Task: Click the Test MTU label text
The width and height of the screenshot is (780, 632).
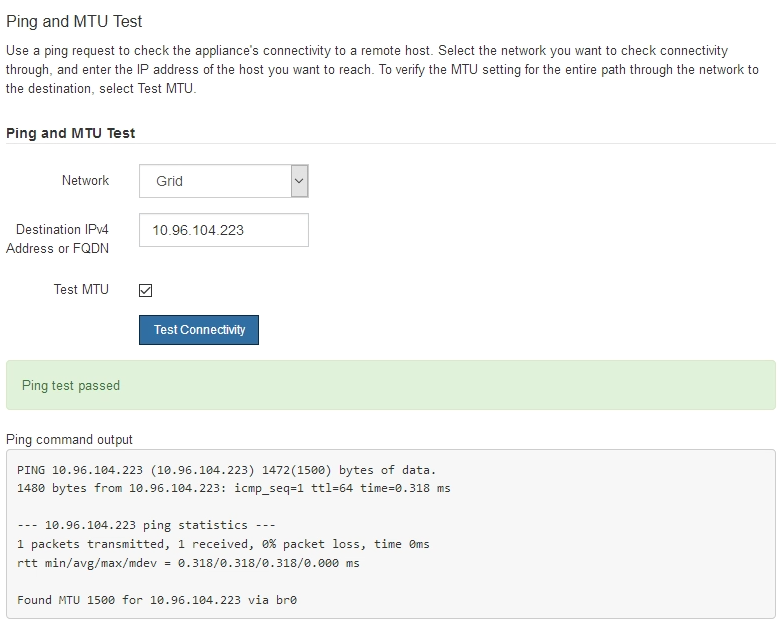Action: pos(81,290)
